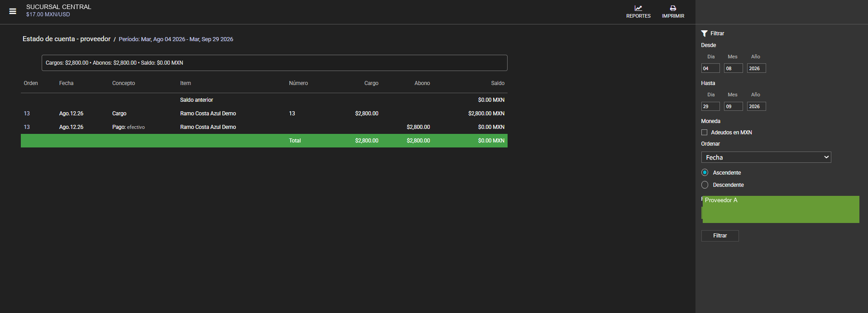
Task: Click the Hasta Mes field with 09
Action: 734,106
